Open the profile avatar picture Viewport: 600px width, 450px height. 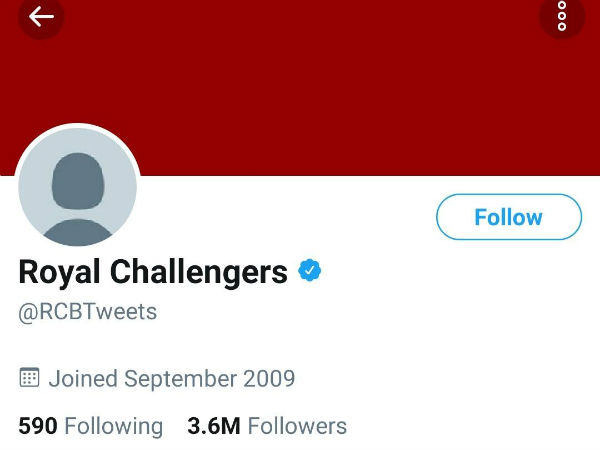click(x=78, y=187)
